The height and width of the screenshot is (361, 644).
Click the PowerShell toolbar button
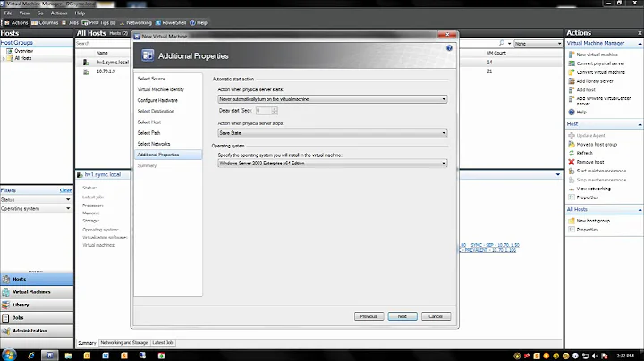click(171, 22)
